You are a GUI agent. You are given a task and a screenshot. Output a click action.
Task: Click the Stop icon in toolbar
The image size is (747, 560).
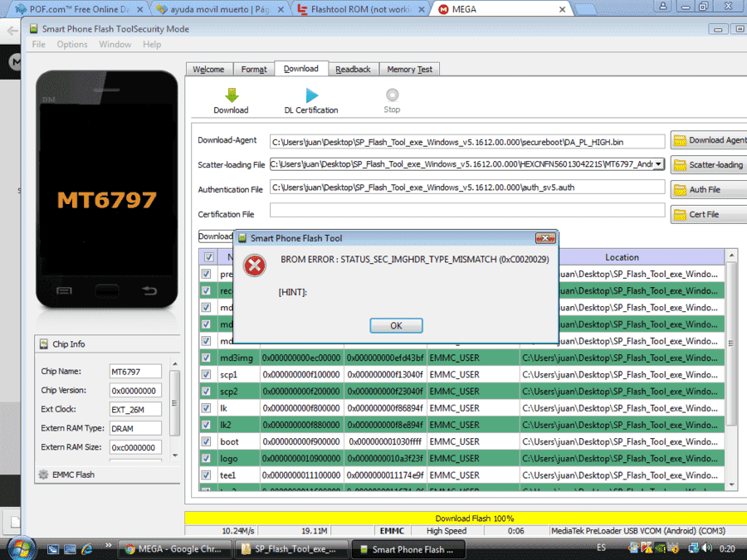click(392, 95)
